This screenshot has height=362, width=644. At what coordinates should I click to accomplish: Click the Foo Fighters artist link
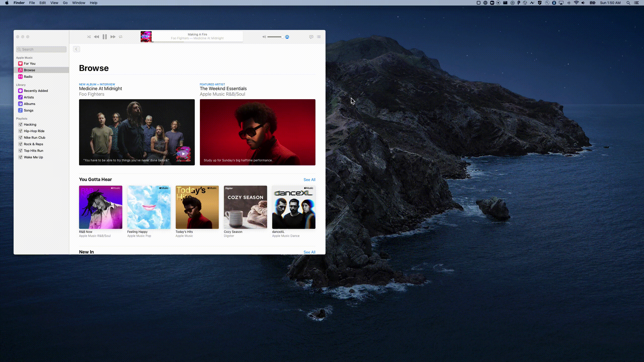pos(92,94)
